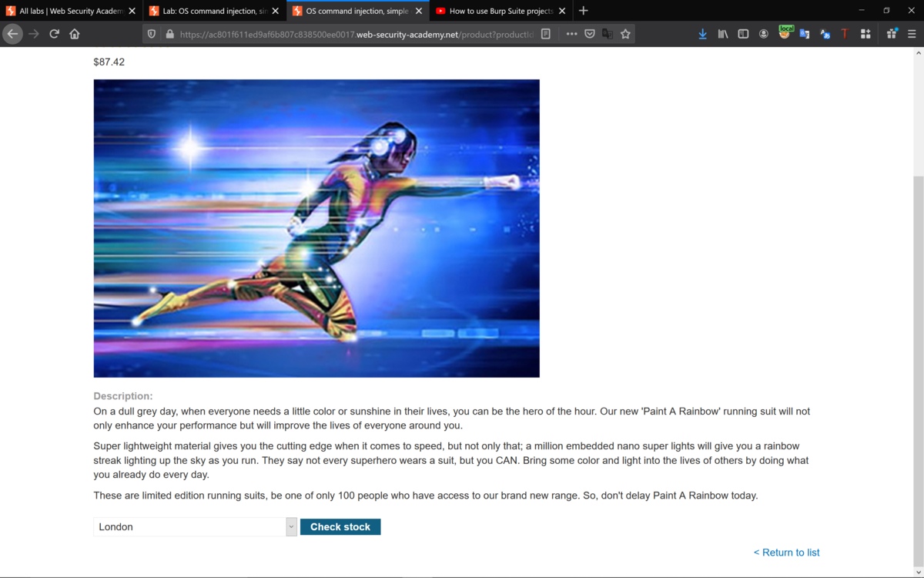Reload the current page
The height and width of the screenshot is (578, 924).
[54, 34]
